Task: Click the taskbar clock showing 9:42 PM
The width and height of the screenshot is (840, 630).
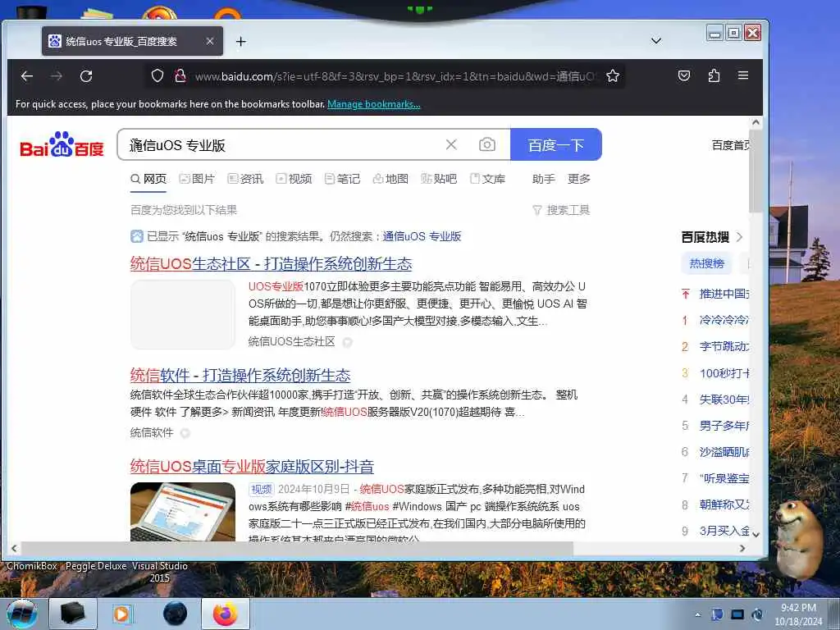Action: pyautogui.click(x=798, y=614)
